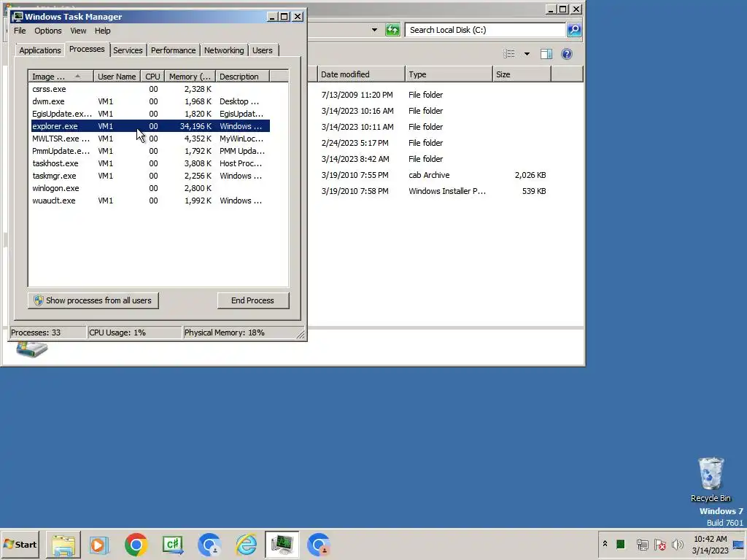This screenshot has width=747, height=560.
Task: Open the network tray icon
Action: coord(642,544)
